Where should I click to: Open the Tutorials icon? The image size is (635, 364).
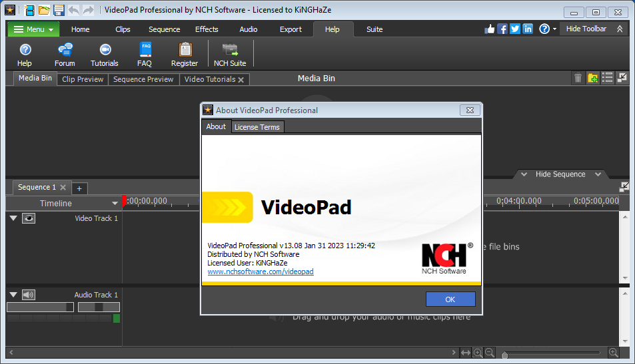(x=105, y=55)
